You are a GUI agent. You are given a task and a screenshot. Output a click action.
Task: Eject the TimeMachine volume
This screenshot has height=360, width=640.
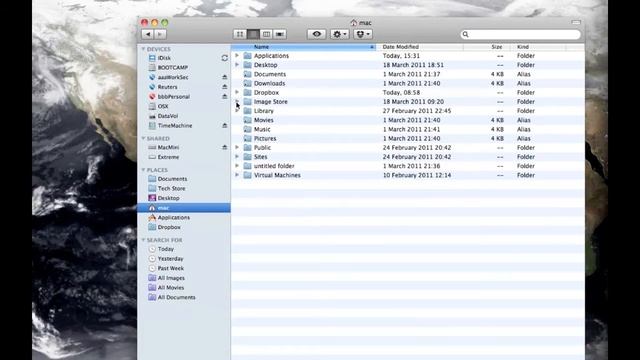[x=224, y=126]
